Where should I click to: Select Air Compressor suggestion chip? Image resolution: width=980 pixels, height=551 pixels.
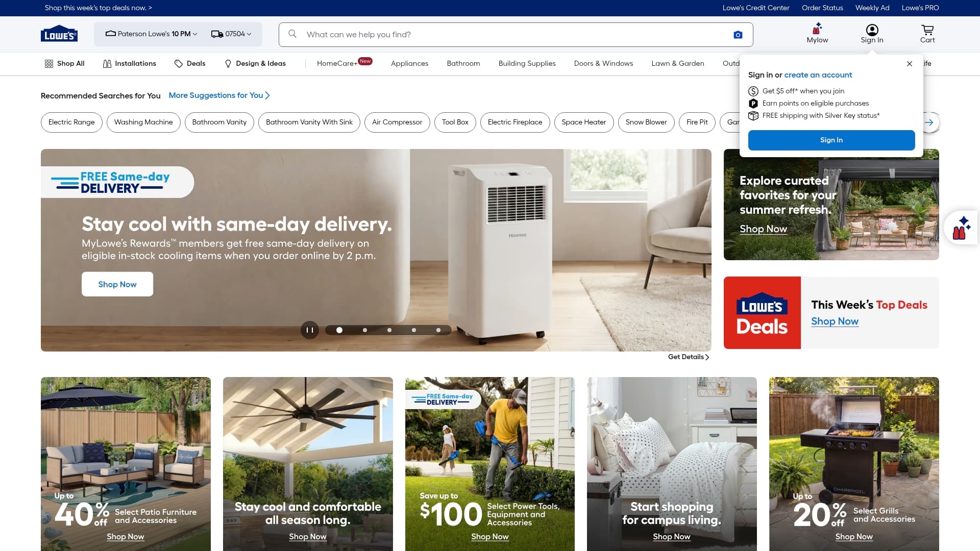[397, 122]
